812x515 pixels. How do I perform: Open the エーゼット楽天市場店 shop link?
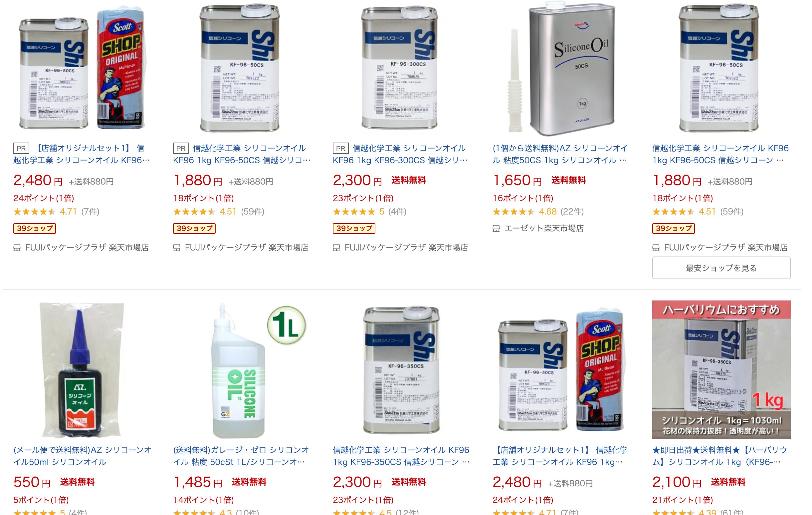[x=544, y=229]
